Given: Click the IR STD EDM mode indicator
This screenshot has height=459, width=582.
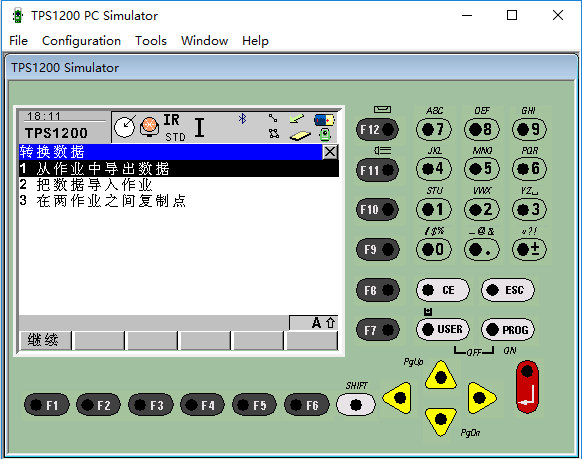Looking at the screenshot, I should click(174, 128).
